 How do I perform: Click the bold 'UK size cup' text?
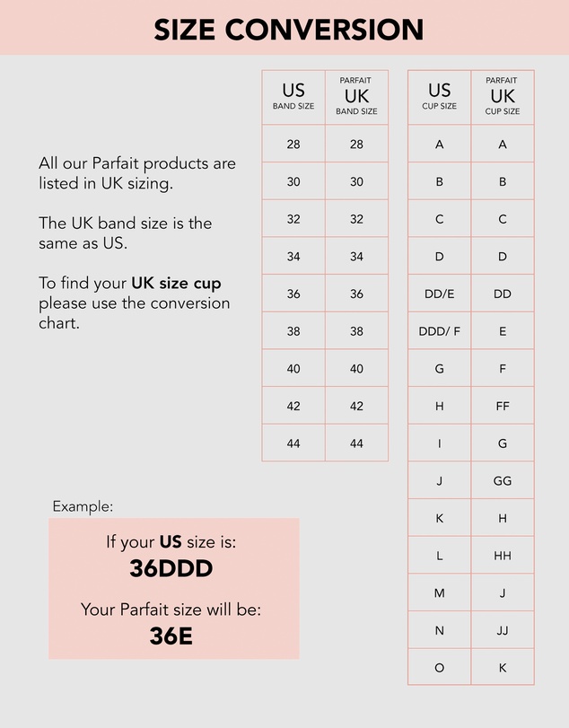point(176,284)
